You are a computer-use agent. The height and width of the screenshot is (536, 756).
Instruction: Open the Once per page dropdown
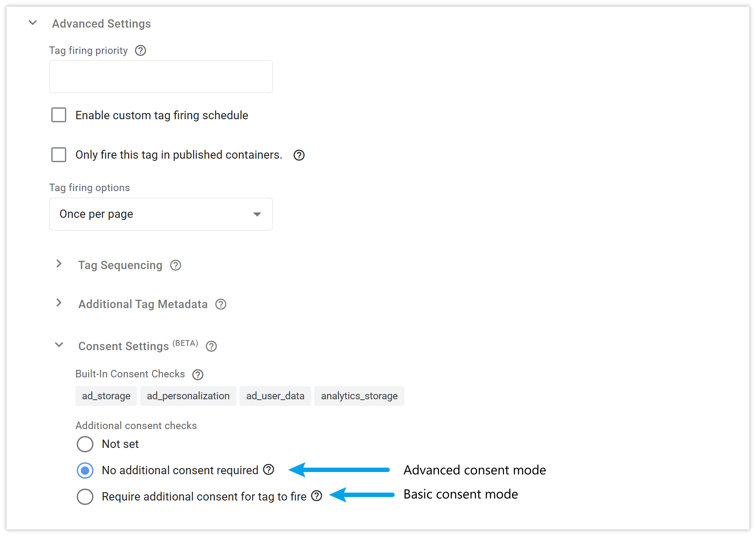pos(161,214)
